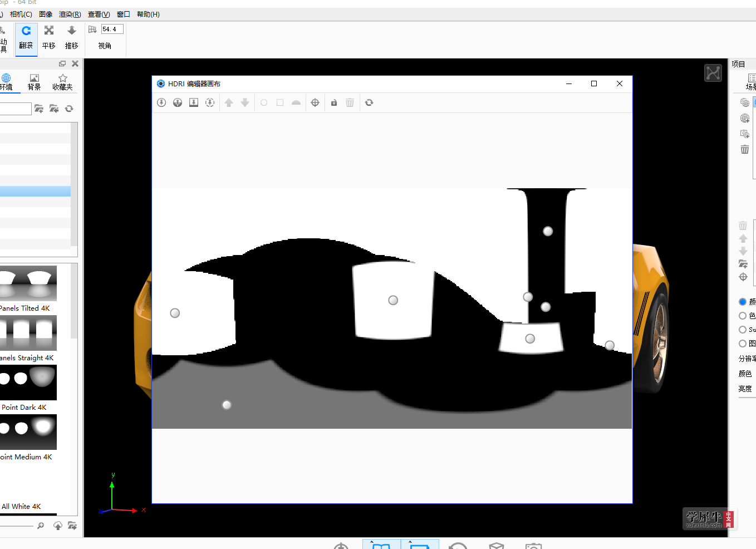Select the Dolly (推移) camera tool

coord(72,38)
